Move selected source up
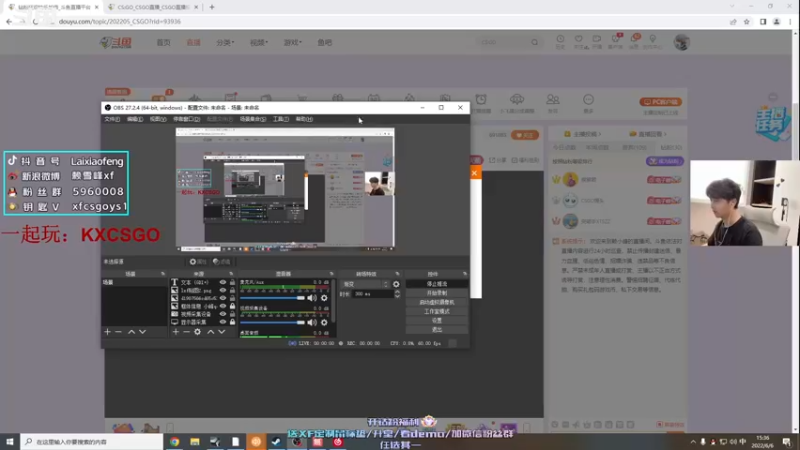This screenshot has width=800, height=450. tap(211, 332)
